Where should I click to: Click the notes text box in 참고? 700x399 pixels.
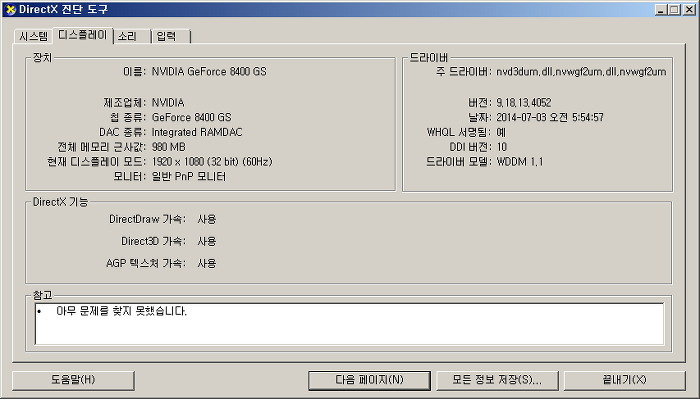[350, 324]
